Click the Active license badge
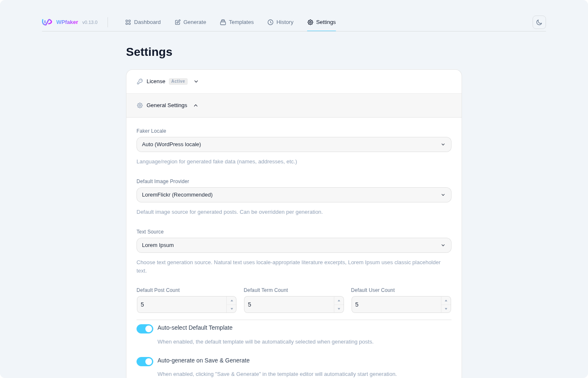This screenshot has width=588, height=378. (x=178, y=81)
